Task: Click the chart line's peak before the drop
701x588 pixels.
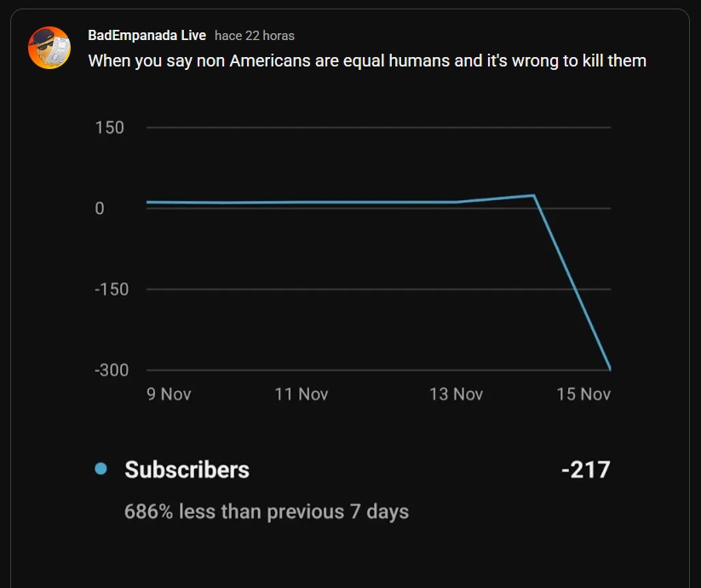Action: tap(533, 195)
